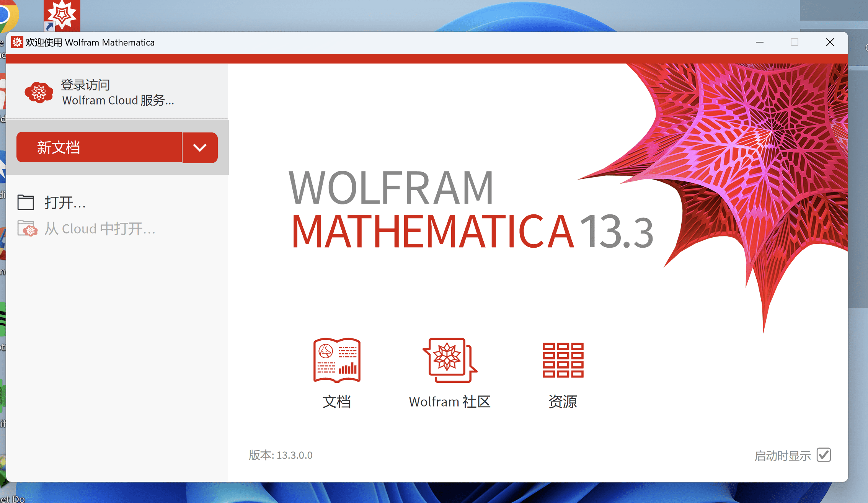Click the 打开 folder icon
868x503 pixels.
pyautogui.click(x=26, y=202)
